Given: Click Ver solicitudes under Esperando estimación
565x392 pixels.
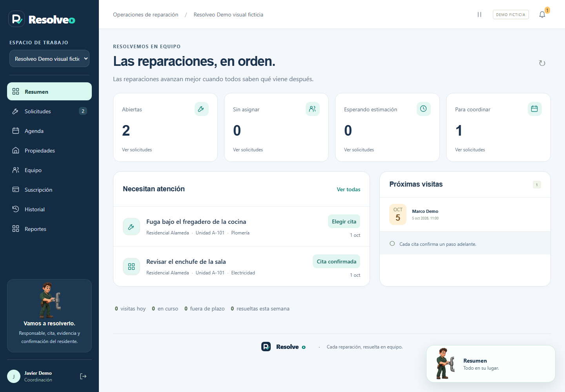Looking at the screenshot, I should pos(359,150).
